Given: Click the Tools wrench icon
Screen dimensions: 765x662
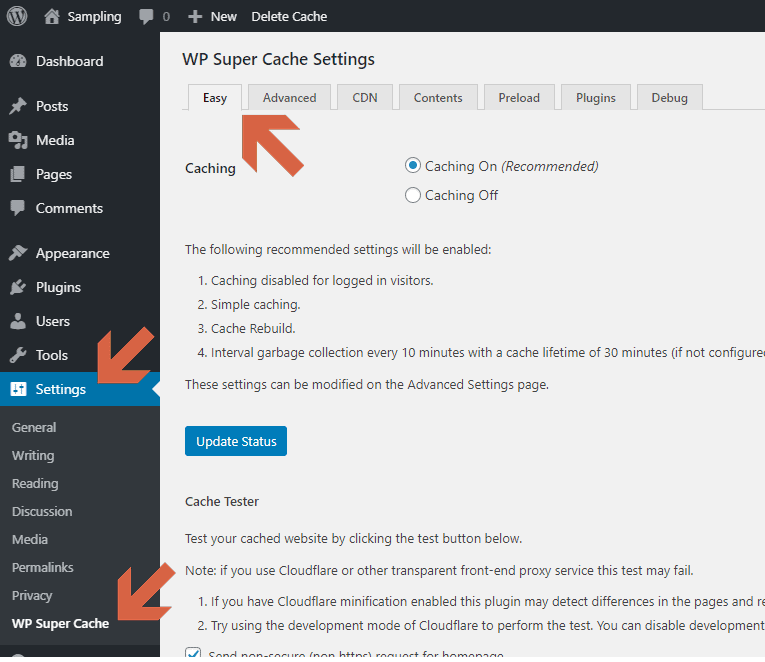Looking at the screenshot, I should [18, 355].
